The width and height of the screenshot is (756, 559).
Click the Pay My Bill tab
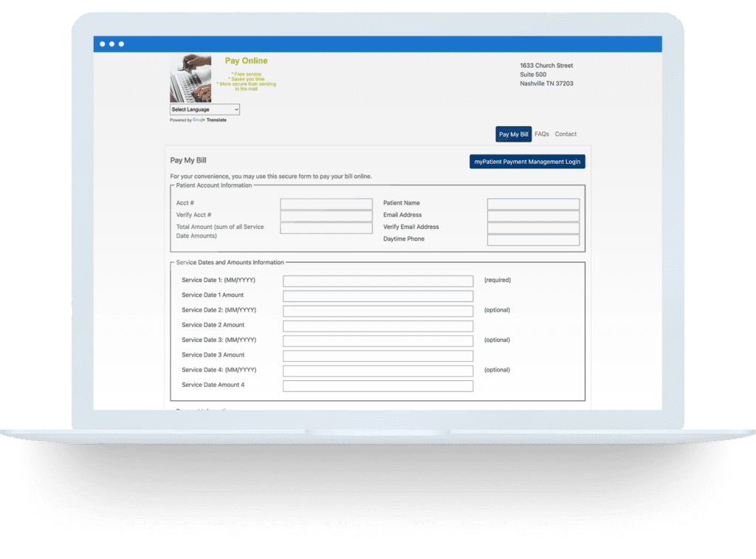513,134
